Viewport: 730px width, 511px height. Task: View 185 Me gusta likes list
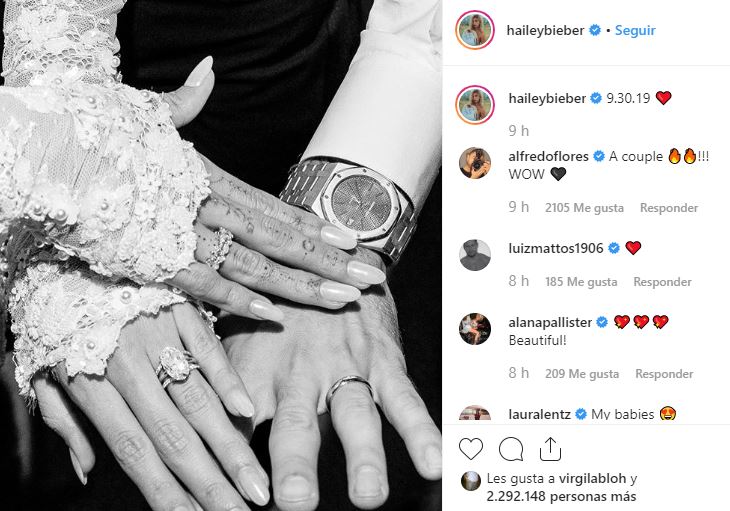pos(581,282)
